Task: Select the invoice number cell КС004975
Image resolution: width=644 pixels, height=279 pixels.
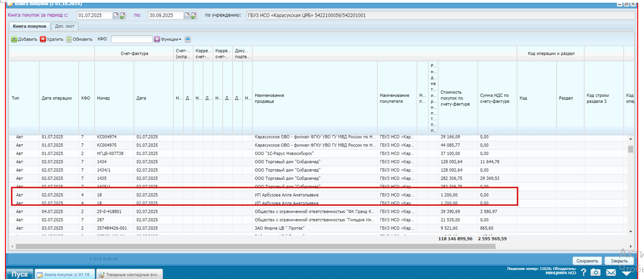Action: pyautogui.click(x=114, y=145)
